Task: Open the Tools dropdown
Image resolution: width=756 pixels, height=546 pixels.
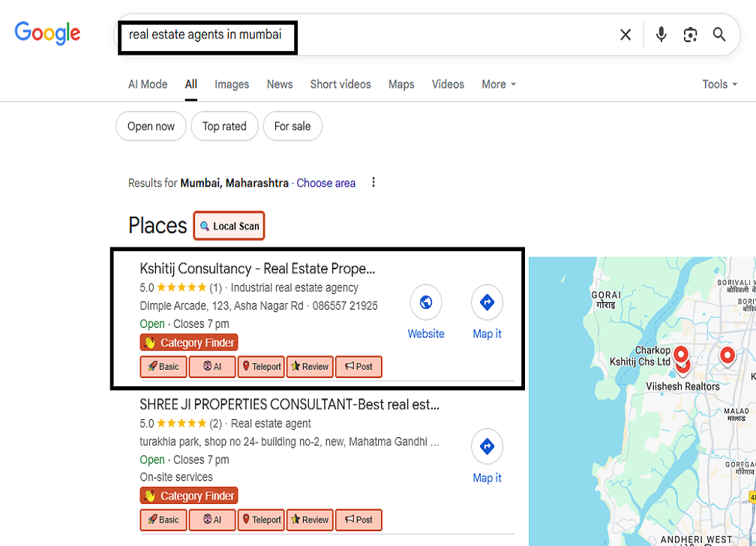Action: (718, 84)
